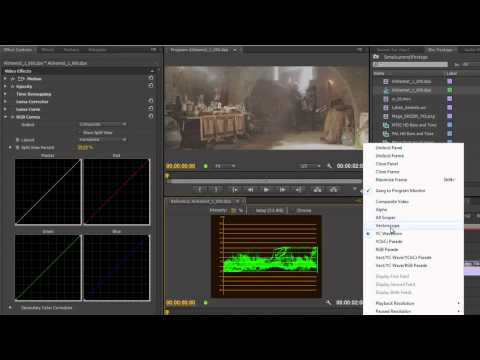Open Program monitor settings wrench

tap(329, 166)
